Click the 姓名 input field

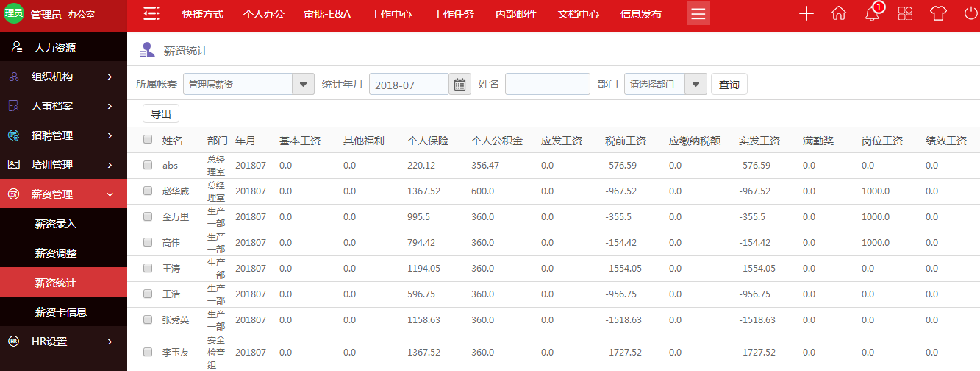tap(547, 85)
